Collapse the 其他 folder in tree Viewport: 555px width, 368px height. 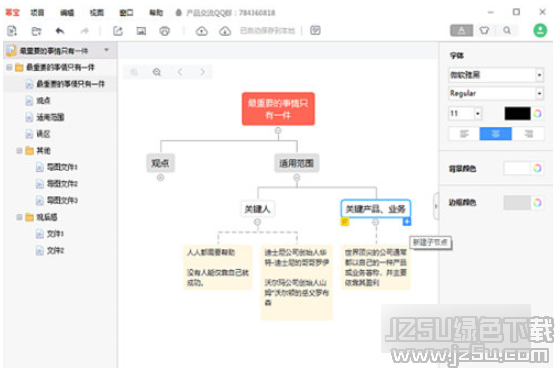pos(19,151)
